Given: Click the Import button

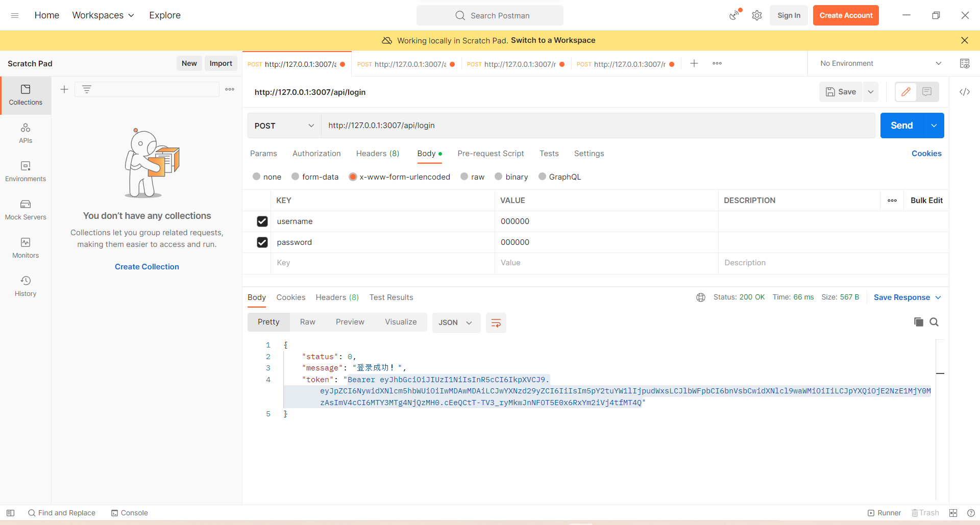Looking at the screenshot, I should point(221,63).
